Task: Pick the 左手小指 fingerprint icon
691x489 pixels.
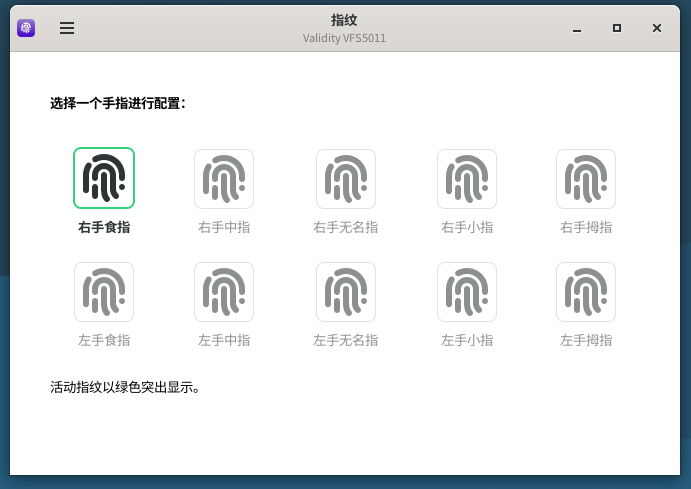Action: [x=467, y=292]
